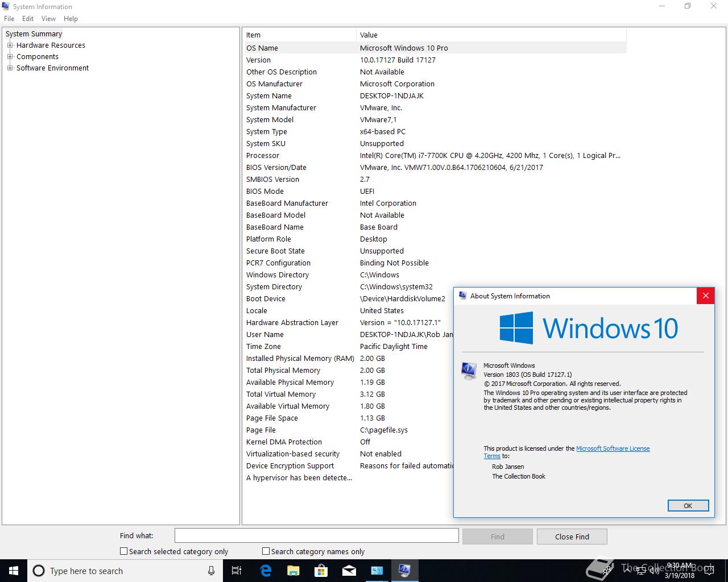Open the Mail app from taskbar
Image resolution: width=728 pixels, height=582 pixels.
(x=349, y=571)
